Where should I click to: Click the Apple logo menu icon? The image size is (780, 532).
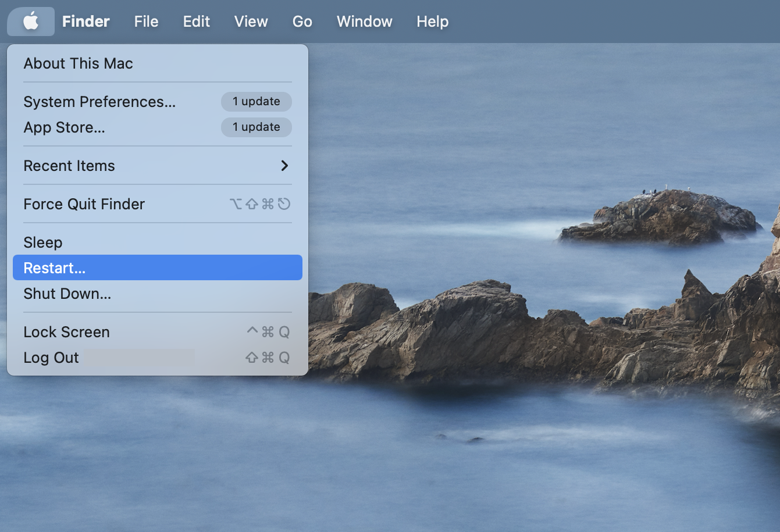pyautogui.click(x=31, y=22)
